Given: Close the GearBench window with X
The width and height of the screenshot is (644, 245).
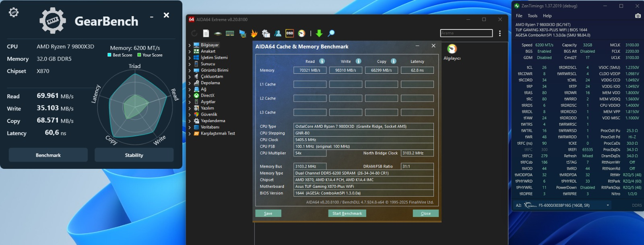Looking at the screenshot, I should 166,15.
